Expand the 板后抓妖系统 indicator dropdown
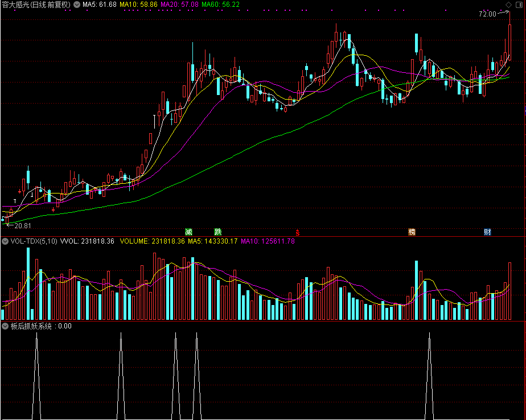The width and height of the screenshot is (526, 420). (5, 326)
